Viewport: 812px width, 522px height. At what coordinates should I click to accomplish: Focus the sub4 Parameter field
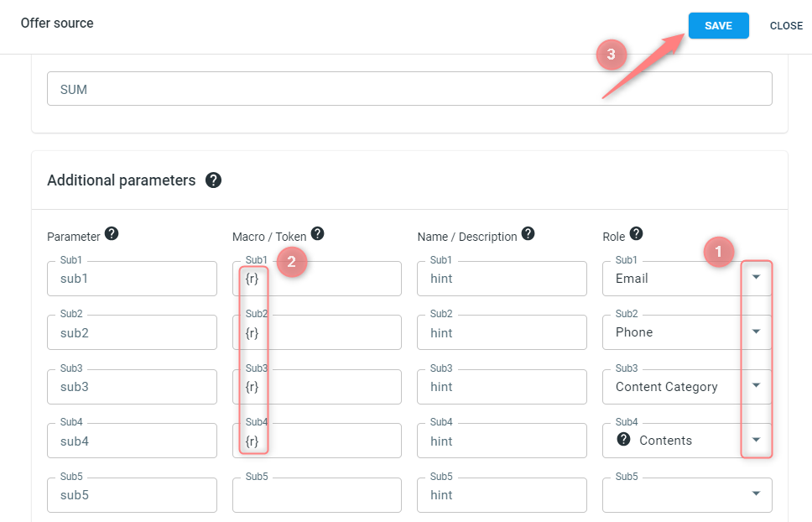pos(132,441)
